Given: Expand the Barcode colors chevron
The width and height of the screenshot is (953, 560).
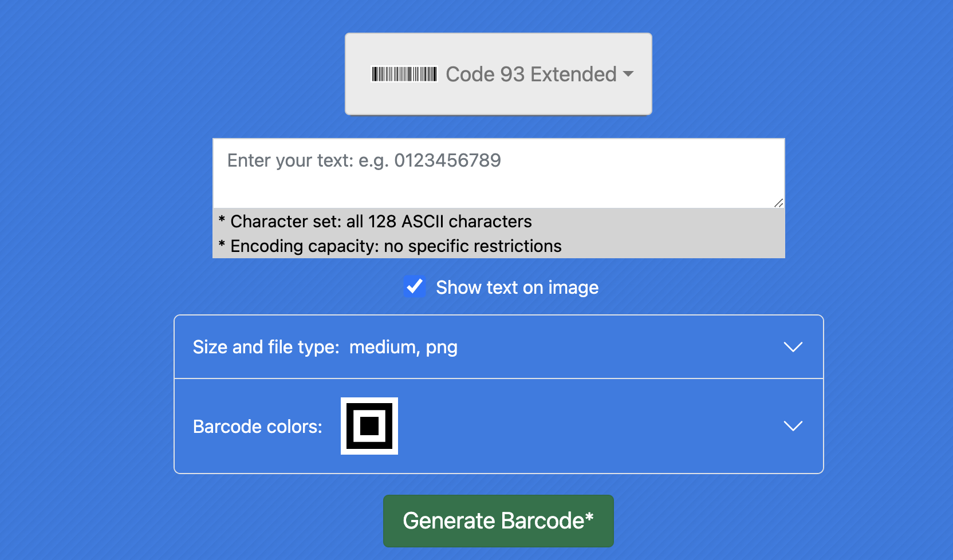Looking at the screenshot, I should click(x=793, y=426).
